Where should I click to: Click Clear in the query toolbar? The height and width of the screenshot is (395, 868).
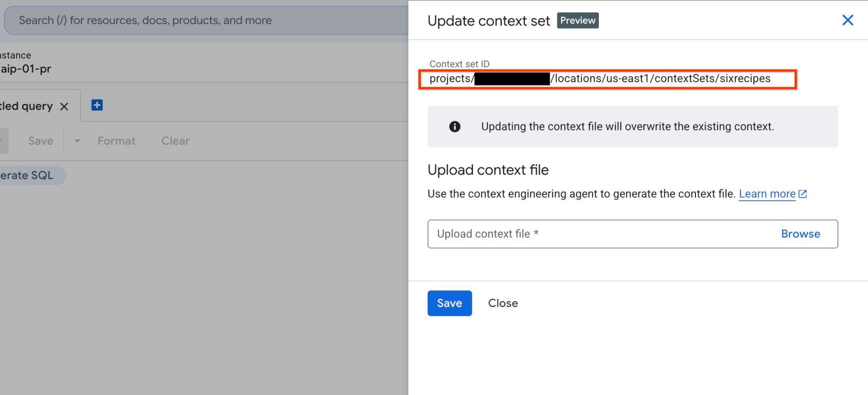[175, 141]
